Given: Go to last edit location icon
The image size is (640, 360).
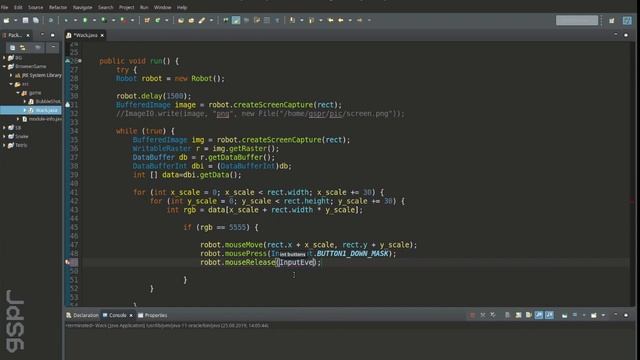Looking at the screenshot, I should (x=331, y=20).
